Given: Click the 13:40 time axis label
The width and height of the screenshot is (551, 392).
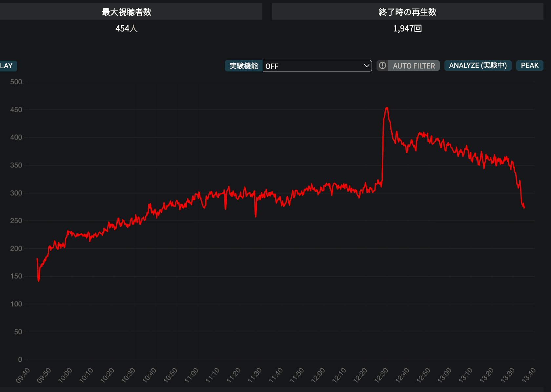Looking at the screenshot, I should [529, 375].
